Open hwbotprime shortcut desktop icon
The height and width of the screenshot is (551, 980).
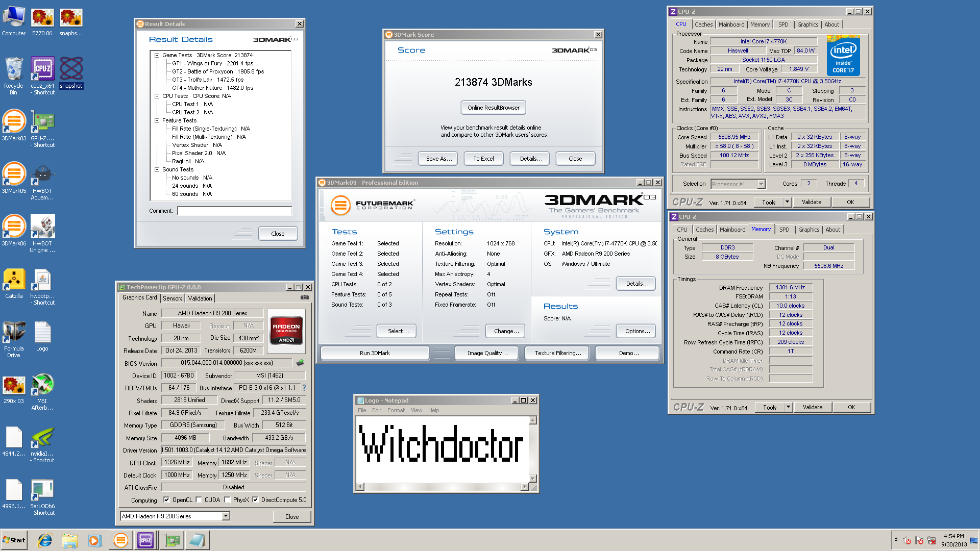42,286
